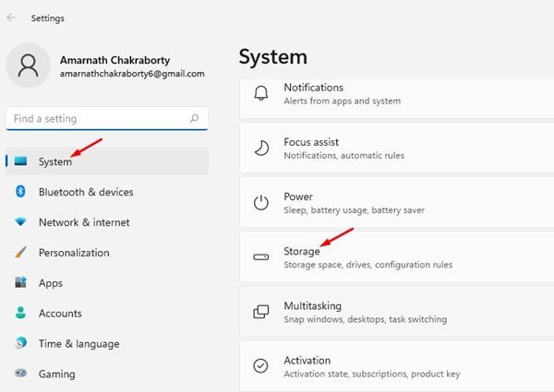
Task: Click the user profile avatar icon
Action: coord(28,65)
